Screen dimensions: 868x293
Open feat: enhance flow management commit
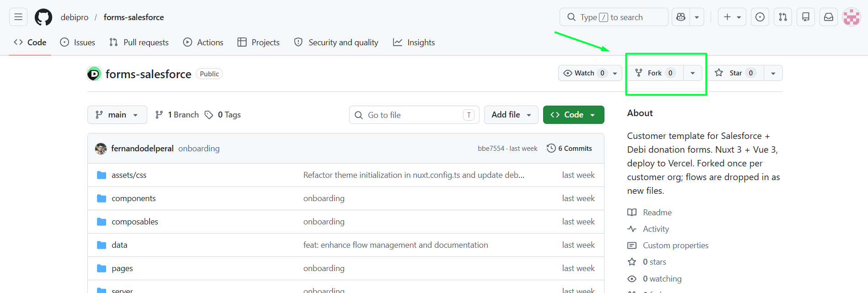pyautogui.click(x=396, y=245)
